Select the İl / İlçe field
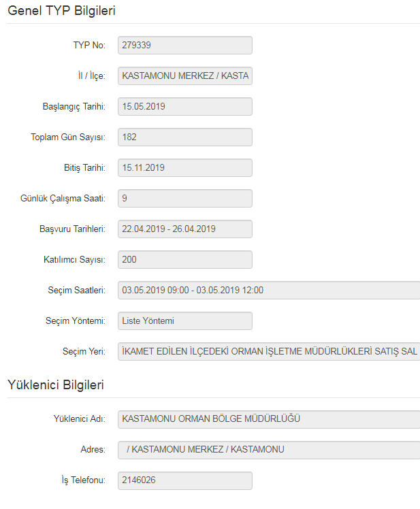The height and width of the screenshot is (509, 420). 184,76
